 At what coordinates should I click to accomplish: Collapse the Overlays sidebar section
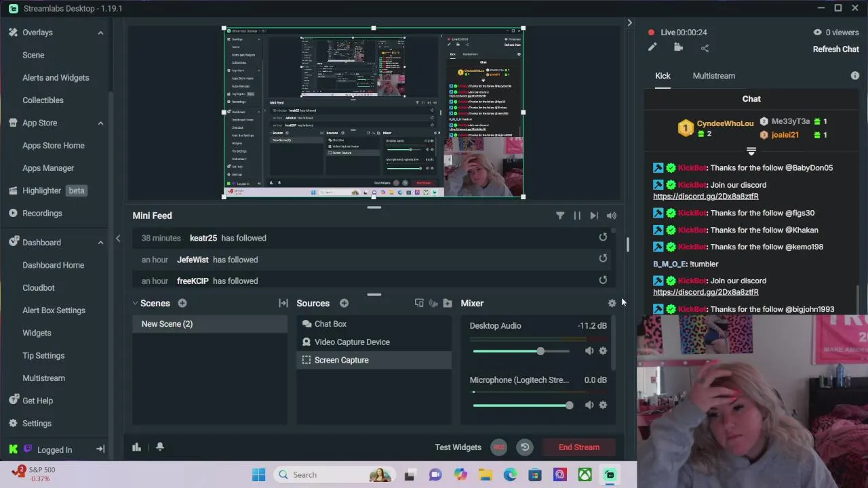point(100,33)
